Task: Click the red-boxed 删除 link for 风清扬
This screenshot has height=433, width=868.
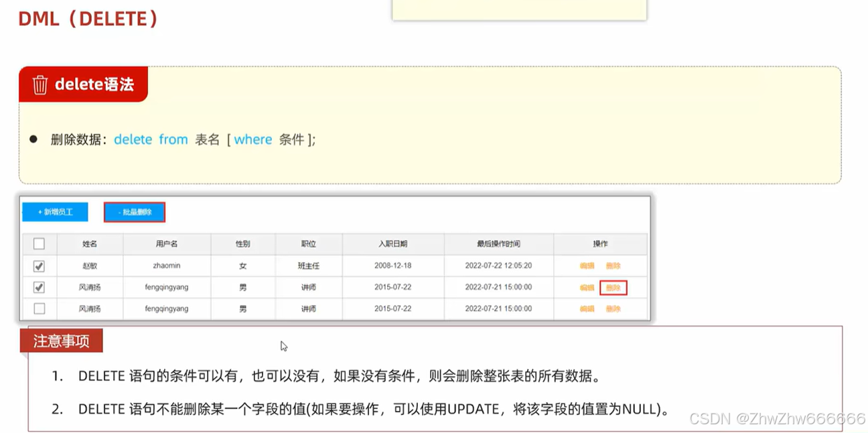Action: (x=612, y=288)
